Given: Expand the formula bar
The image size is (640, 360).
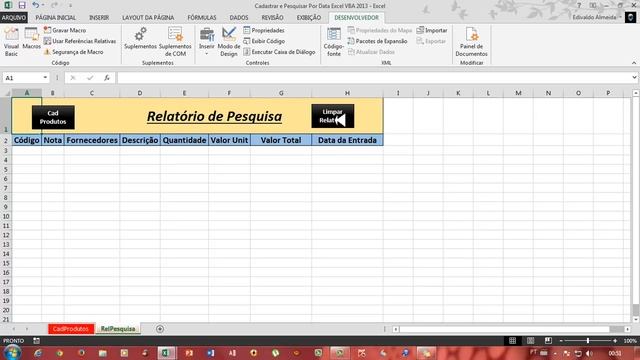Looking at the screenshot, I should click(634, 78).
